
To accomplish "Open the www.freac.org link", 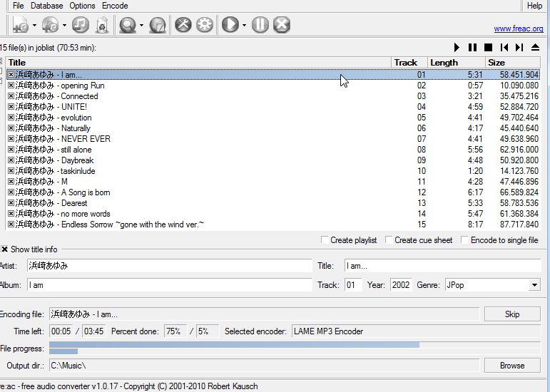I will point(519,29).
